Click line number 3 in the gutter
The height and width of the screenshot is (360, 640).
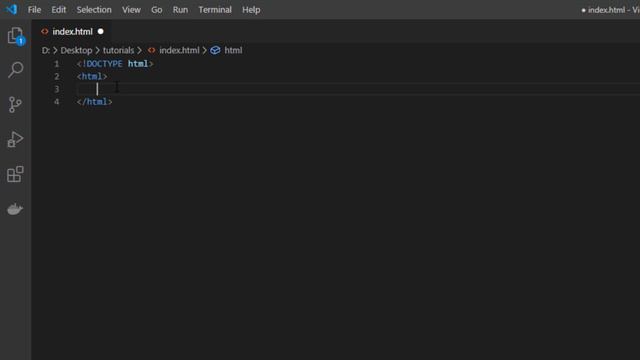pos(56,89)
